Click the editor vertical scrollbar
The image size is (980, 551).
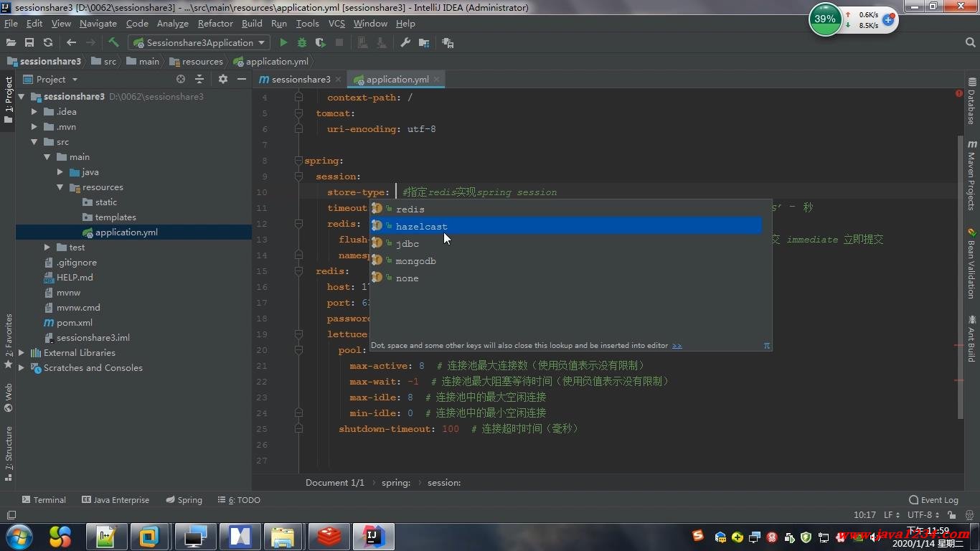point(961,276)
